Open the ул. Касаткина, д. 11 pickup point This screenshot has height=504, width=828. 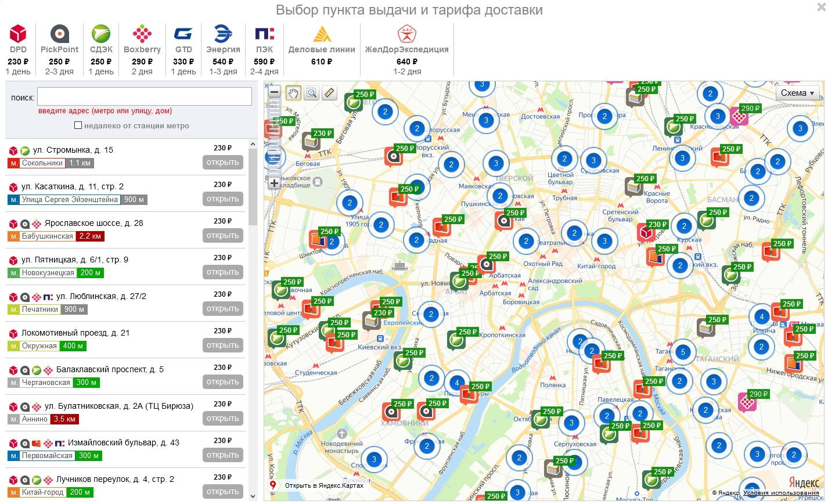click(223, 199)
